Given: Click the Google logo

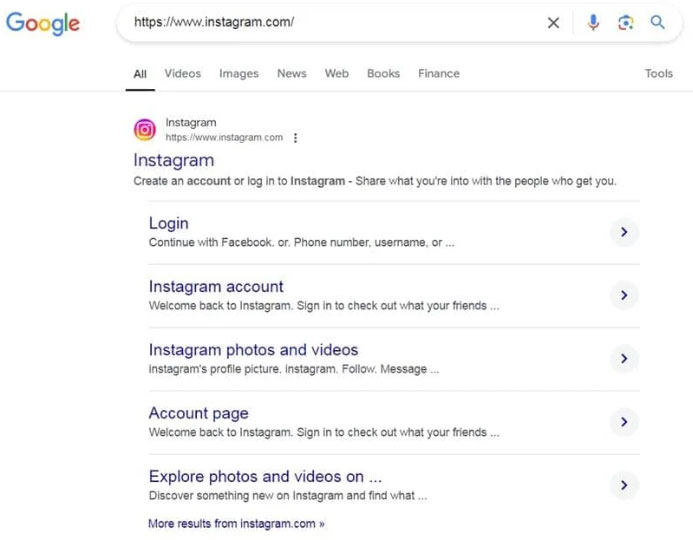Looking at the screenshot, I should [x=43, y=23].
